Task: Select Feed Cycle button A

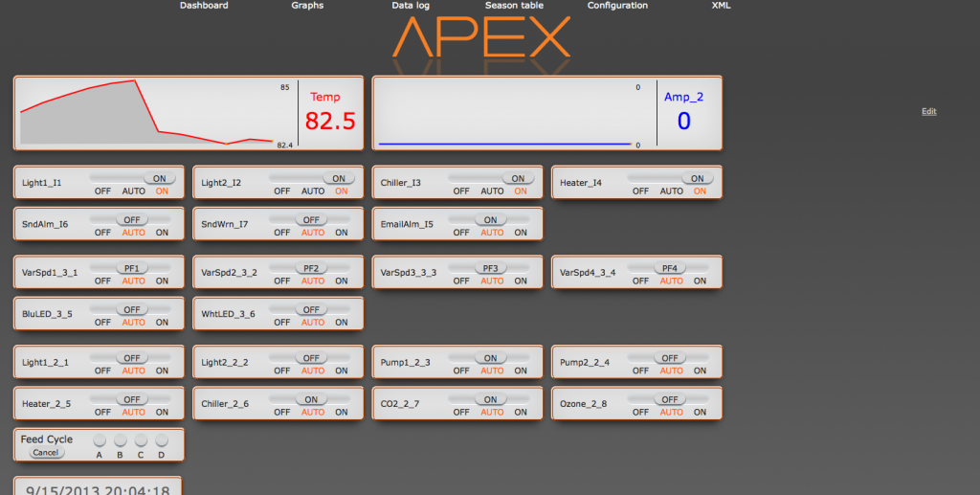Action: point(100,440)
